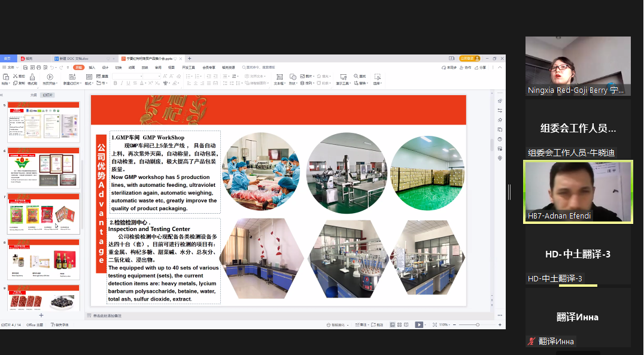Open Presentation Tools icon
This screenshot has width=644, height=355.
[x=344, y=77]
